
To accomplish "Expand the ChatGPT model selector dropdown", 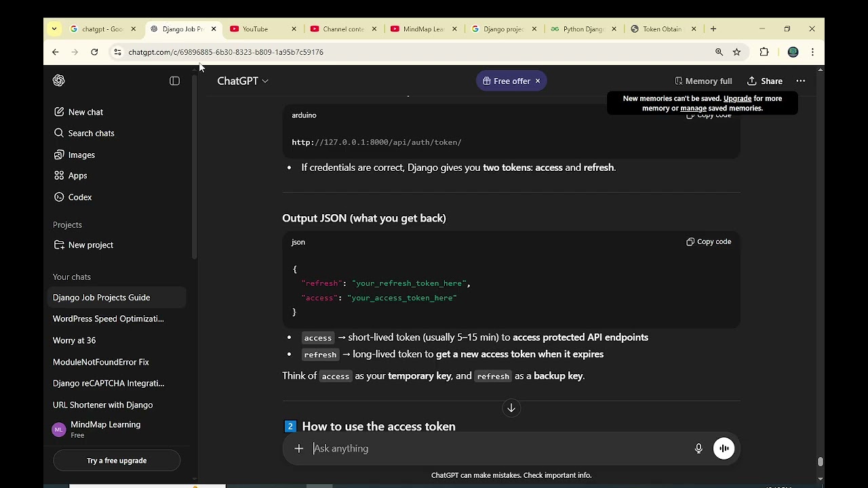I will [x=243, y=81].
